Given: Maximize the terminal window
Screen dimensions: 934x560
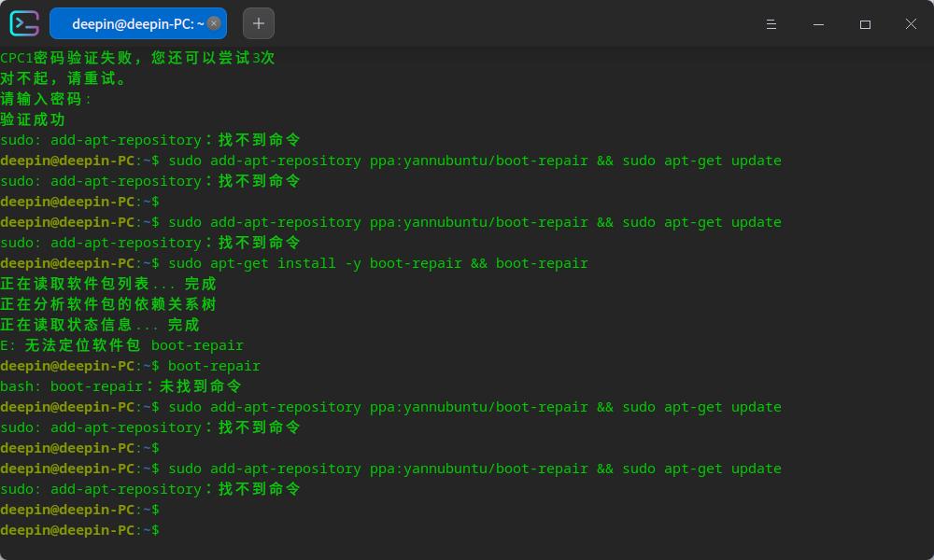Looking at the screenshot, I should (x=865, y=24).
